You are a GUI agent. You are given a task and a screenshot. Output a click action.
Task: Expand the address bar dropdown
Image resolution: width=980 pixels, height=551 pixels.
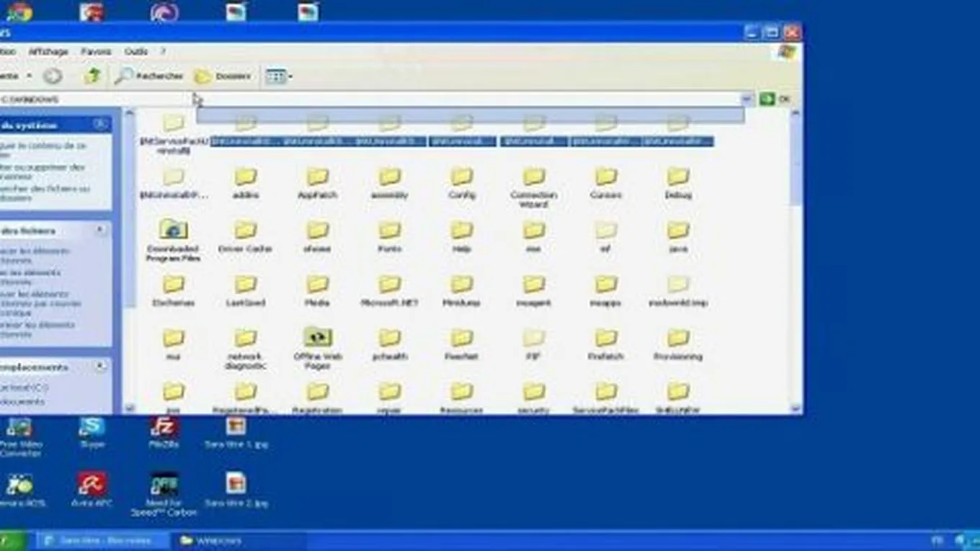(x=747, y=99)
